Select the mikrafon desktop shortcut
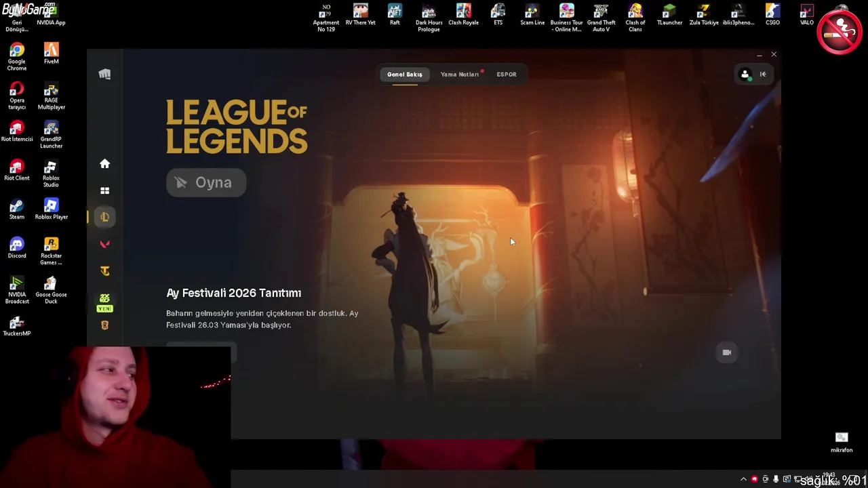 tap(842, 443)
